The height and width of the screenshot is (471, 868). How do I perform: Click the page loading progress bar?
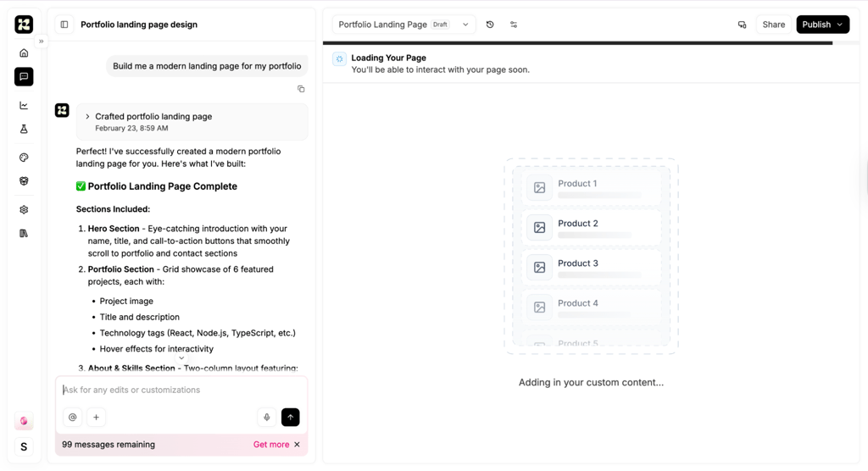pos(591,42)
